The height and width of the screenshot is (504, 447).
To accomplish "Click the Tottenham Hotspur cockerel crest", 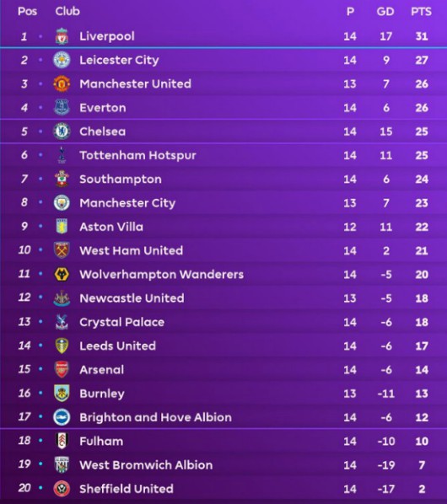I will coord(62,155).
